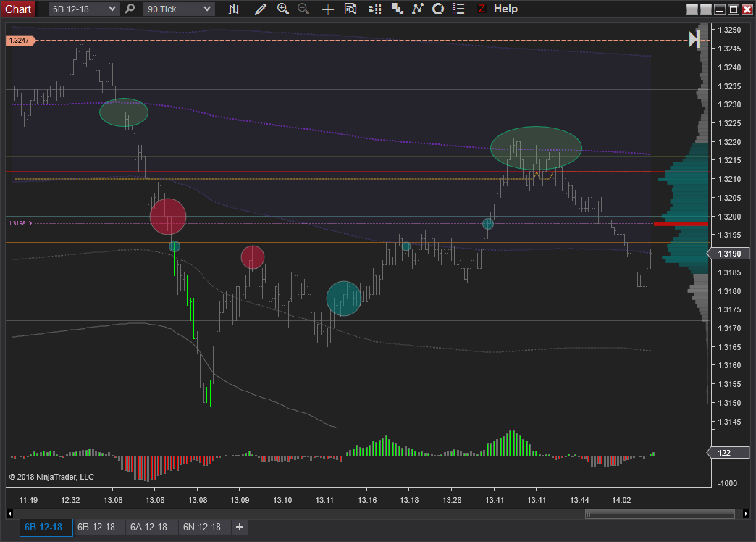Click the zoom in magnifier
756x542 pixels.
[x=283, y=9]
